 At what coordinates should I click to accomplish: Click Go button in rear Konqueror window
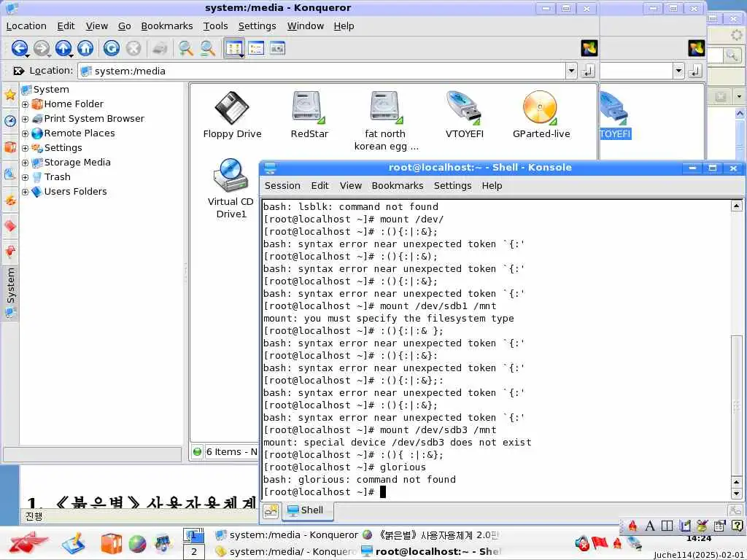(x=695, y=71)
